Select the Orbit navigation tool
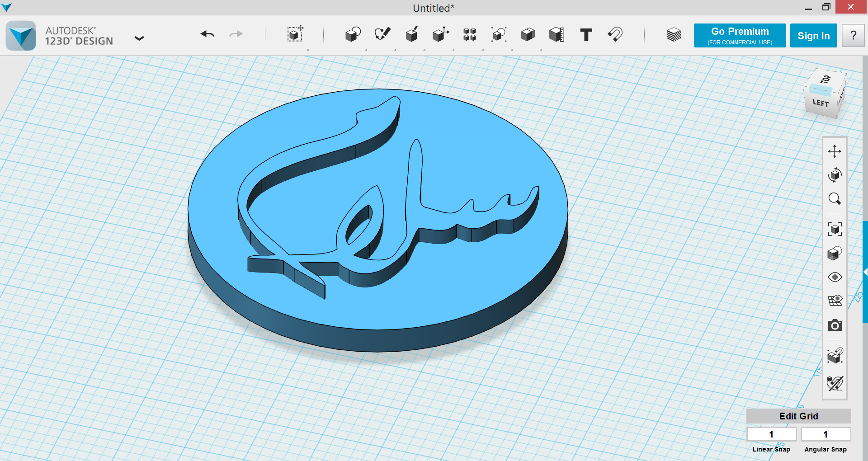The width and height of the screenshot is (868, 461). 835,175
